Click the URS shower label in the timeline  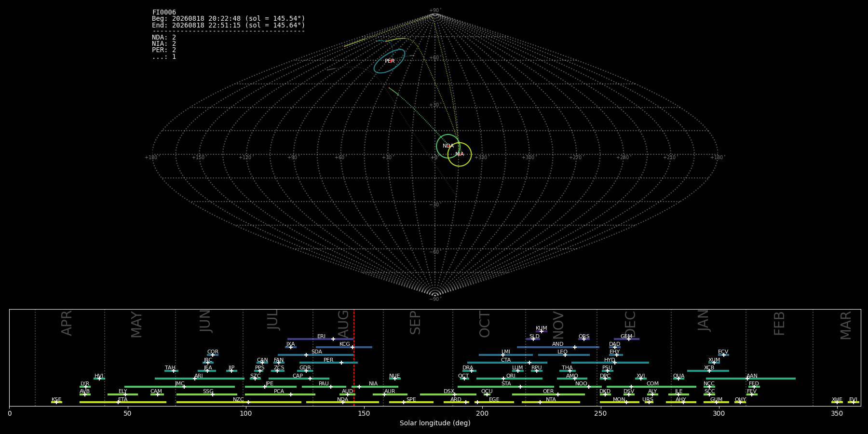click(648, 400)
